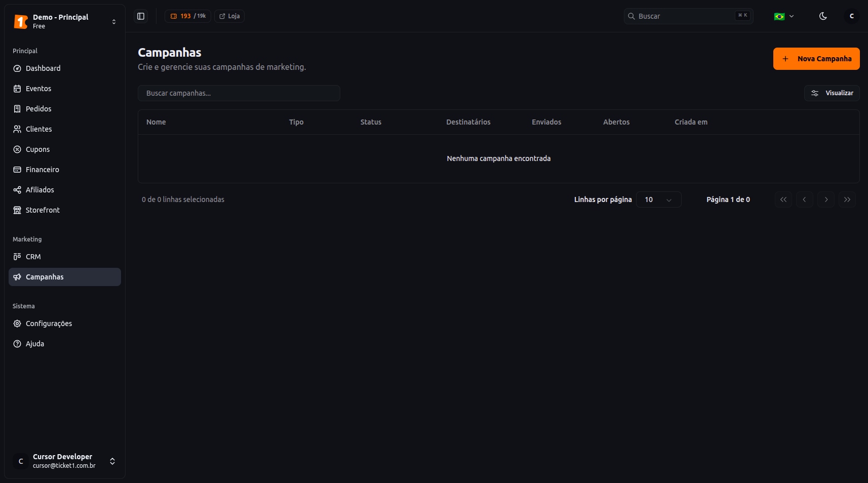This screenshot has height=483, width=868.
Task: Go to Storefront
Action: pos(65,210)
